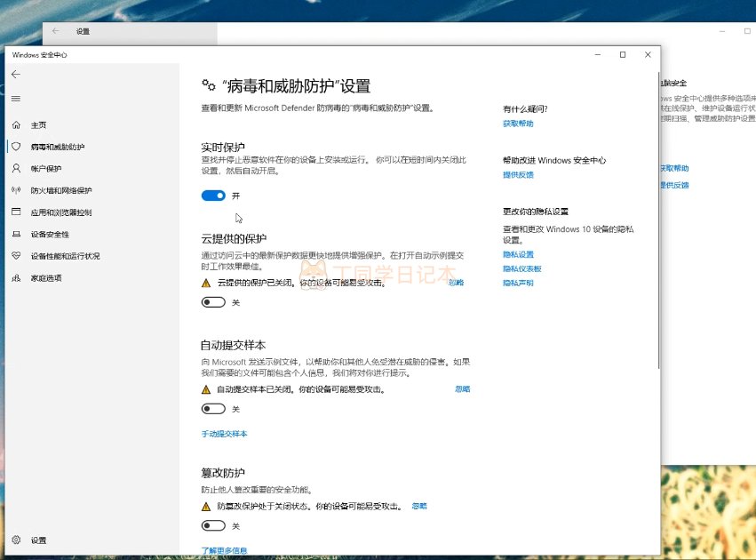This screenshot has width=756, height=560.
Task: Turn off the 实时保护 toggle
Action: click(213, 196)
